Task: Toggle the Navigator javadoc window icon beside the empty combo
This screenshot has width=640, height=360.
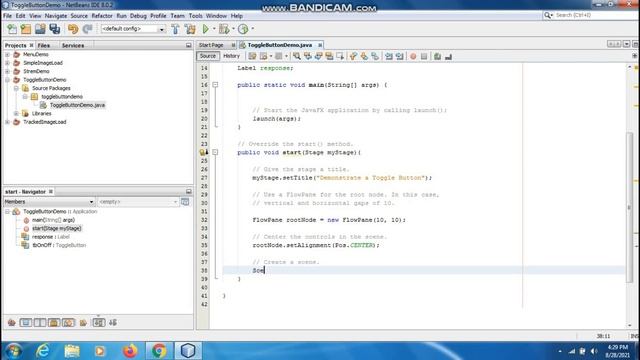Action: pyautogui.click(x=185, y=202)
